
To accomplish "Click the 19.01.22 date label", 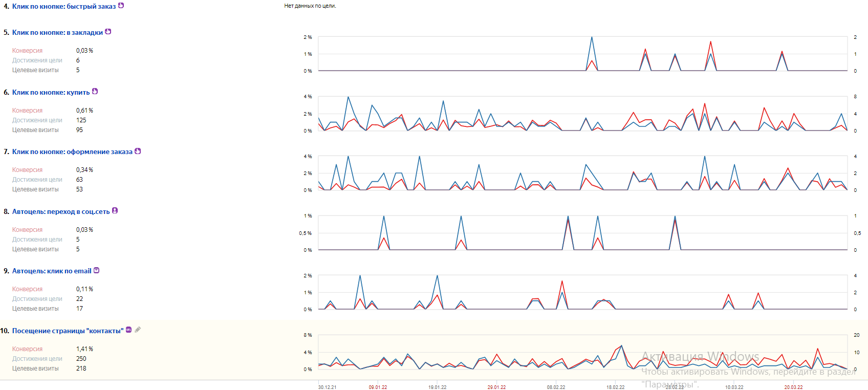I will [437, 387].
